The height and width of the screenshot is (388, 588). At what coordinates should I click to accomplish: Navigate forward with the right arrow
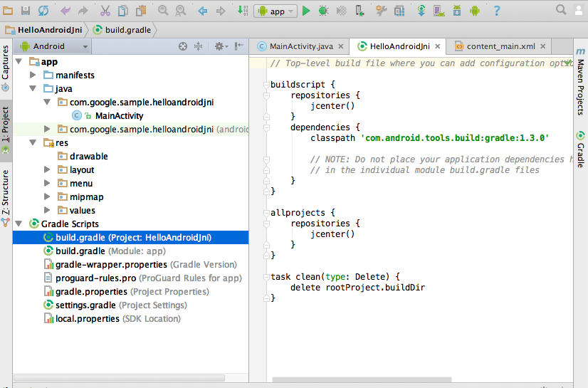(221, 11)
